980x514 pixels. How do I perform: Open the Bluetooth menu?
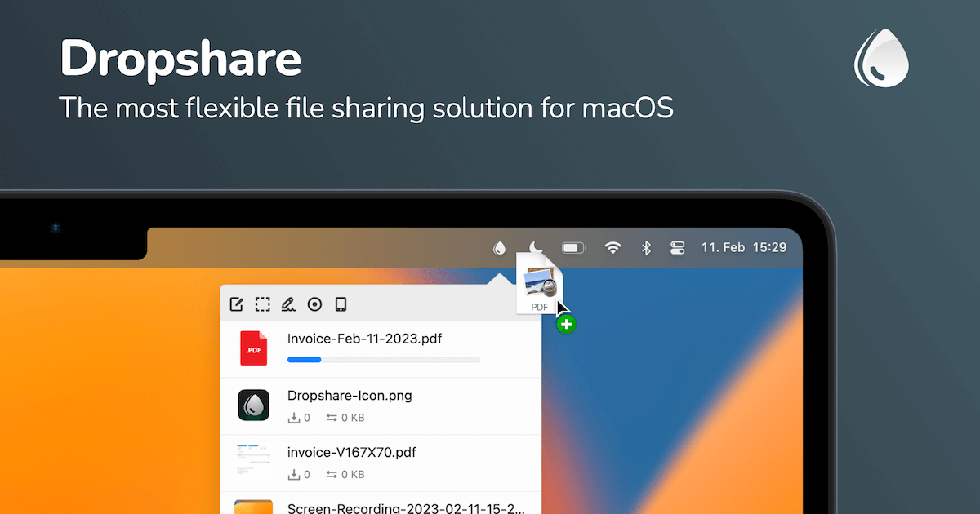click(x=646, y=247)
